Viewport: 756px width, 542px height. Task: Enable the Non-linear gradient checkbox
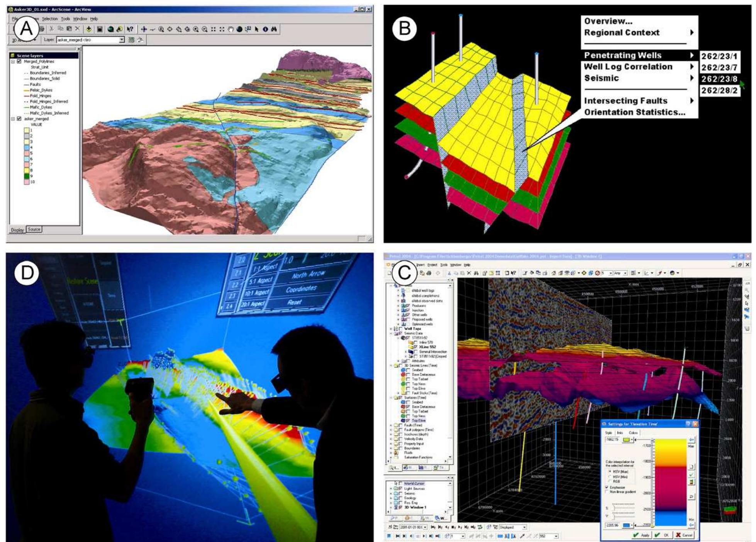[607, 492]
